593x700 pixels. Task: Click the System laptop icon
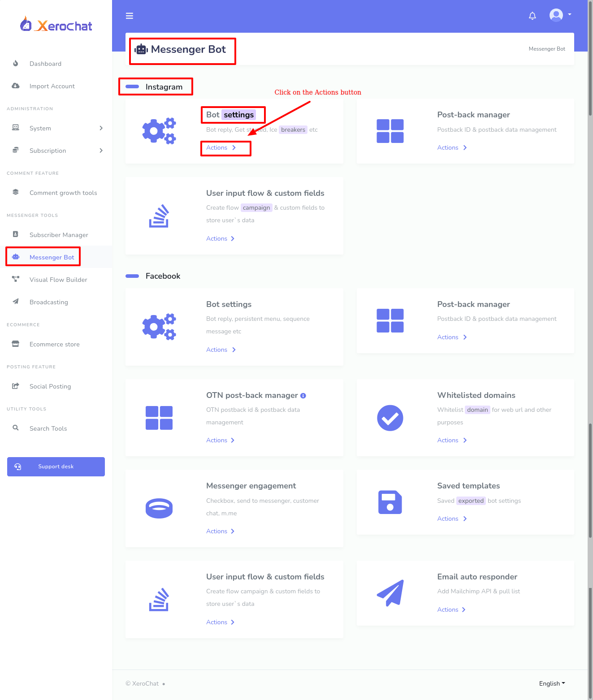point(16,128)
